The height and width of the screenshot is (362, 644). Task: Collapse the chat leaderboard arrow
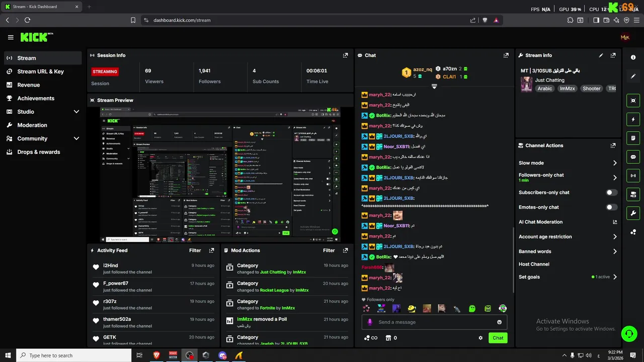(x=434, y=86)
